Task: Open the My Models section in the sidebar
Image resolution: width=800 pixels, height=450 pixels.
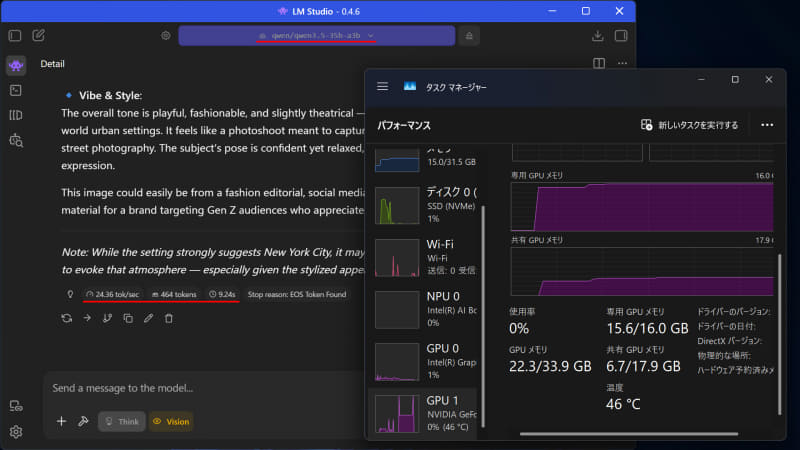Action: point(16,115)
